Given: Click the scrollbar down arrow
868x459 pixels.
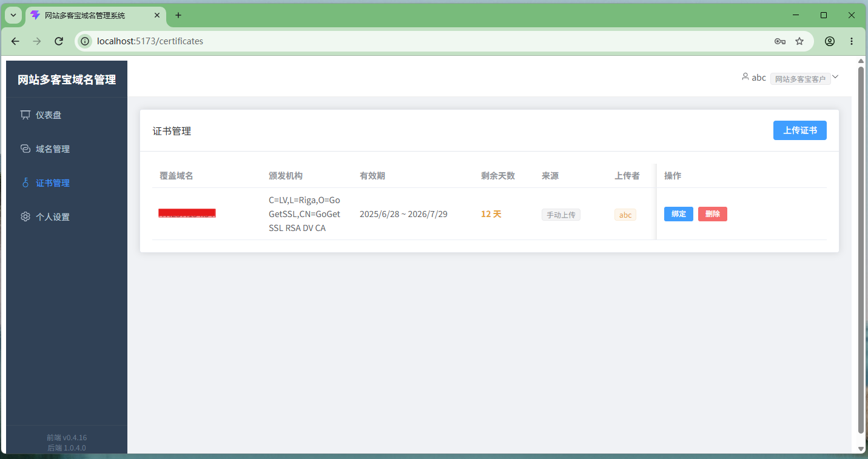Looking at the screenshot, I should [861, 449].
